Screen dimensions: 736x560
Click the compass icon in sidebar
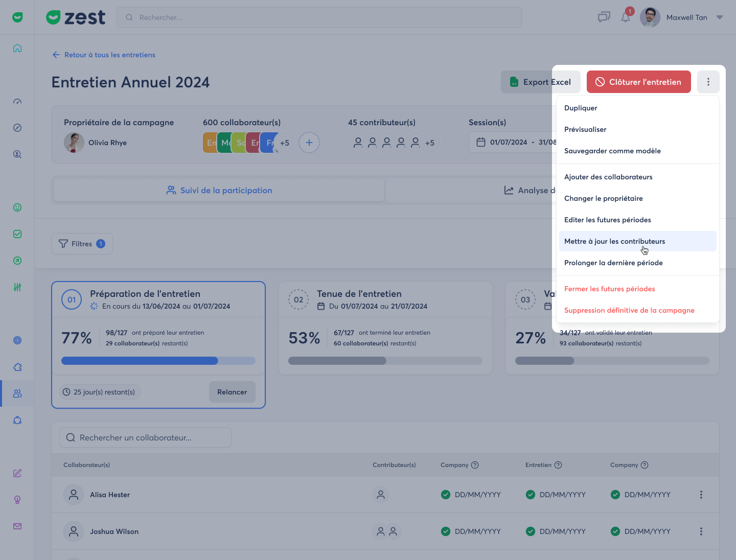[17, 128]
